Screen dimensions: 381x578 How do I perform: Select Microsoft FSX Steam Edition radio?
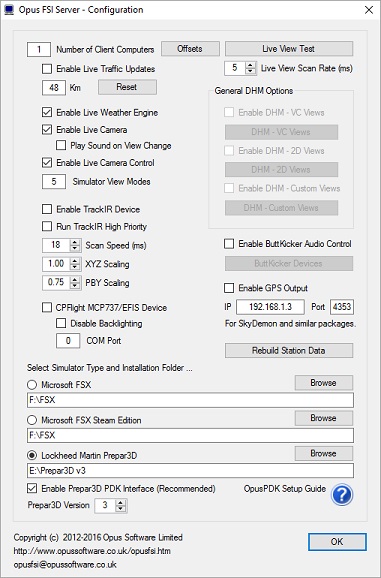[32, 420]
